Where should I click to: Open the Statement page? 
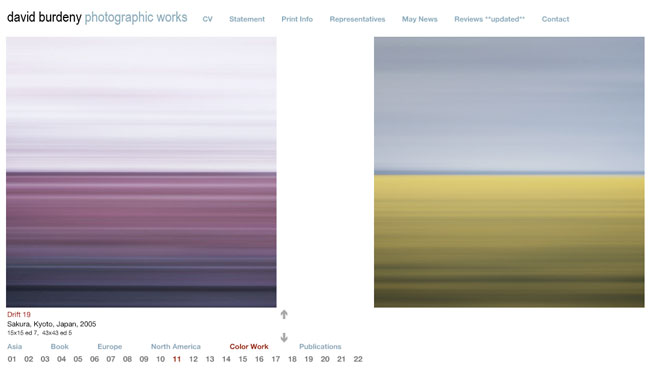click(247, 19)
